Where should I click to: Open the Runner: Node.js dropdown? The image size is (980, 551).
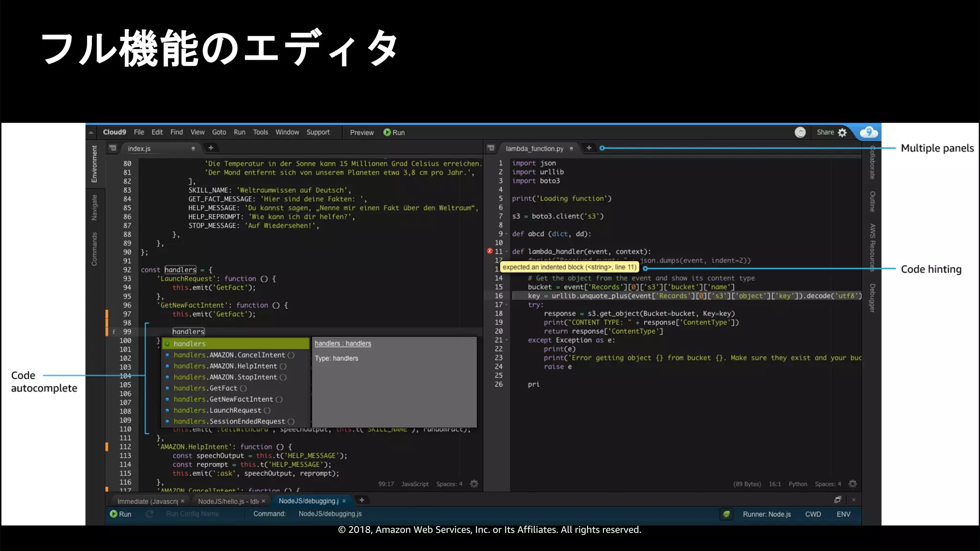click(767, 514)
